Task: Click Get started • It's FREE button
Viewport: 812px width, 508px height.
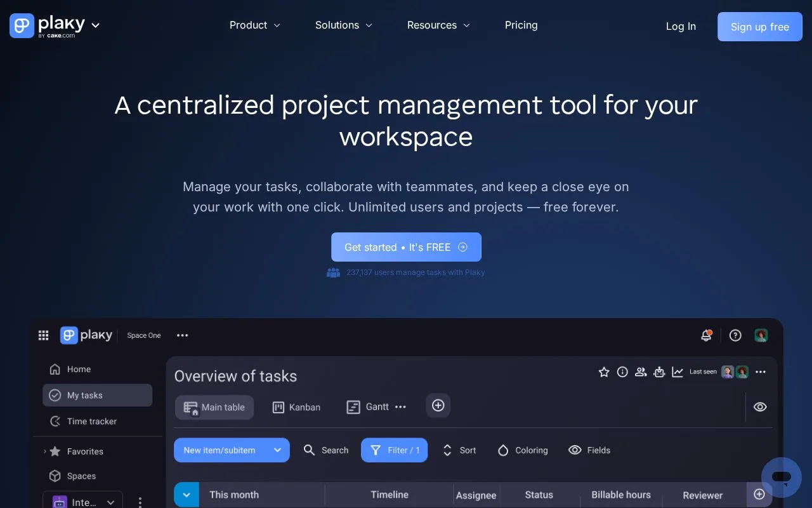Action: (x=406, y=247)
